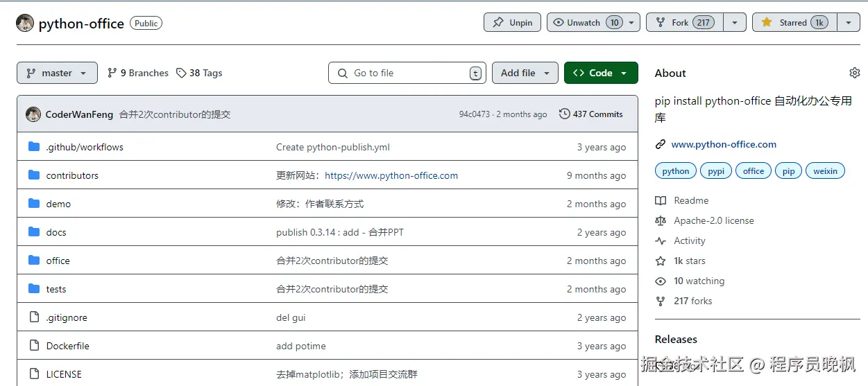Click the CoderWanFeng commit author avatar
This screenshot has height=386, width=868.
tap(33, 114)
